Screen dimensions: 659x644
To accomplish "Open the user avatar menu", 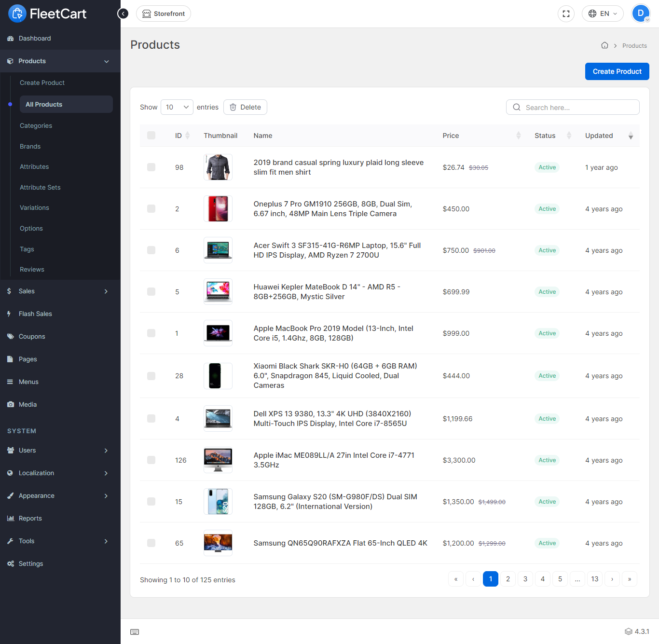I will [x=641, y=14].
